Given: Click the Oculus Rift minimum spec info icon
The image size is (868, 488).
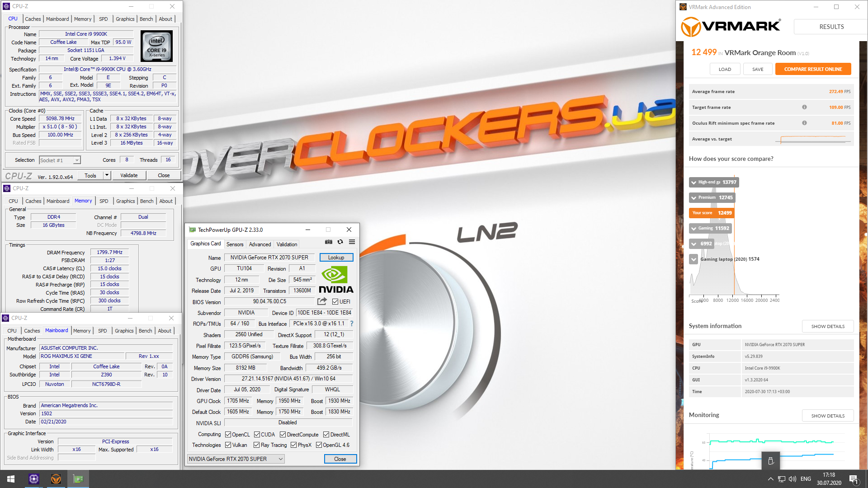Looking at the screenshot, I should (804, 123).
